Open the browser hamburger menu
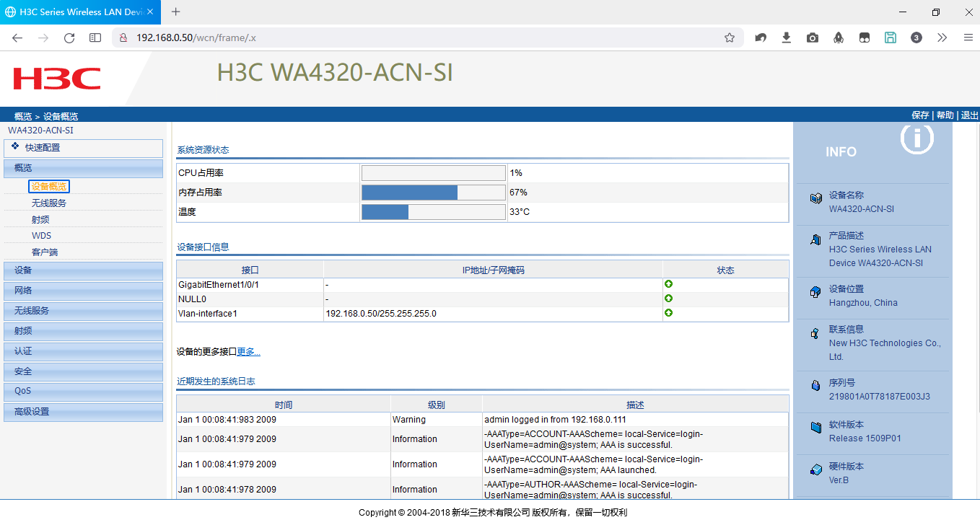Viewport: 980px width, 525px height. coord(968,37)
